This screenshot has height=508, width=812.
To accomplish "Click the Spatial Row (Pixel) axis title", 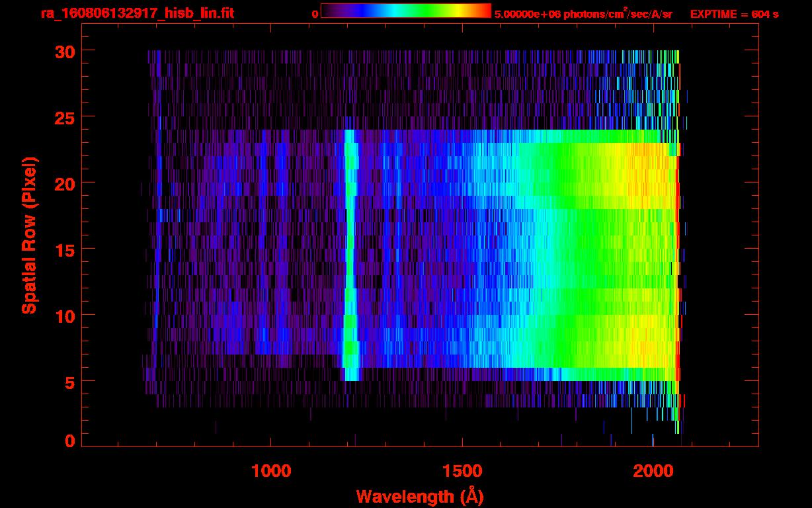I will point(29,235).
